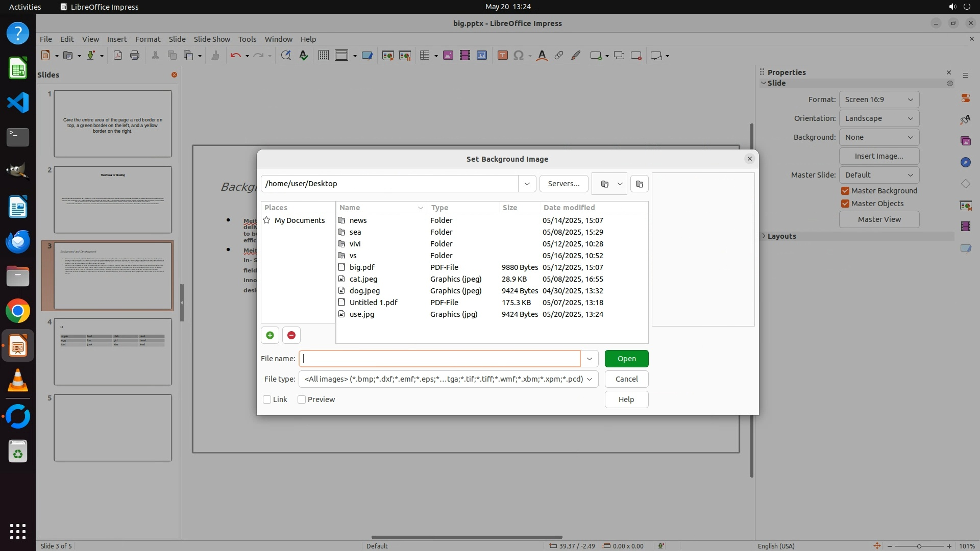Viewport: 980px width, 551px height.
Task: Open the Format menu
Action: pos(148,39)
